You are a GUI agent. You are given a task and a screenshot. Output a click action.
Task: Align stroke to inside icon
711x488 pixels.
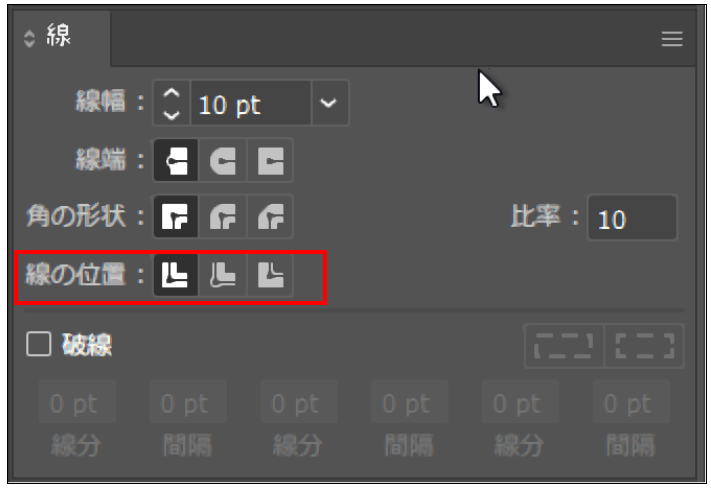pos(223,275)
